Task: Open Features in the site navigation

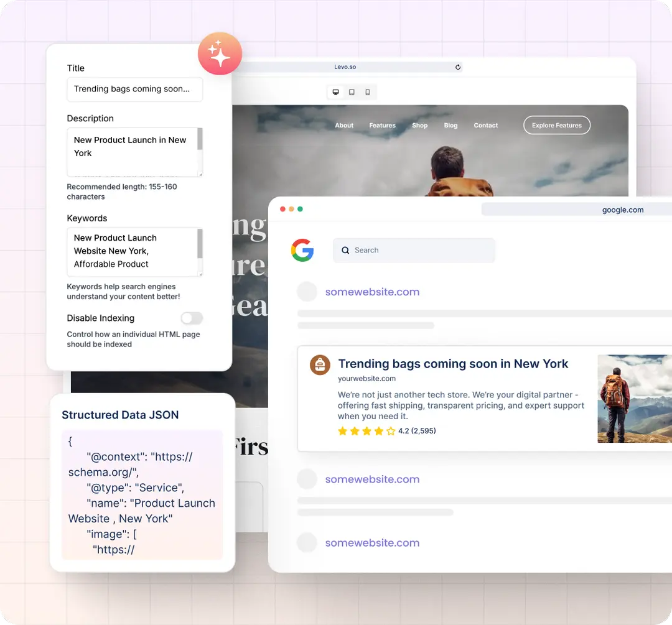Action: [382, 125]
